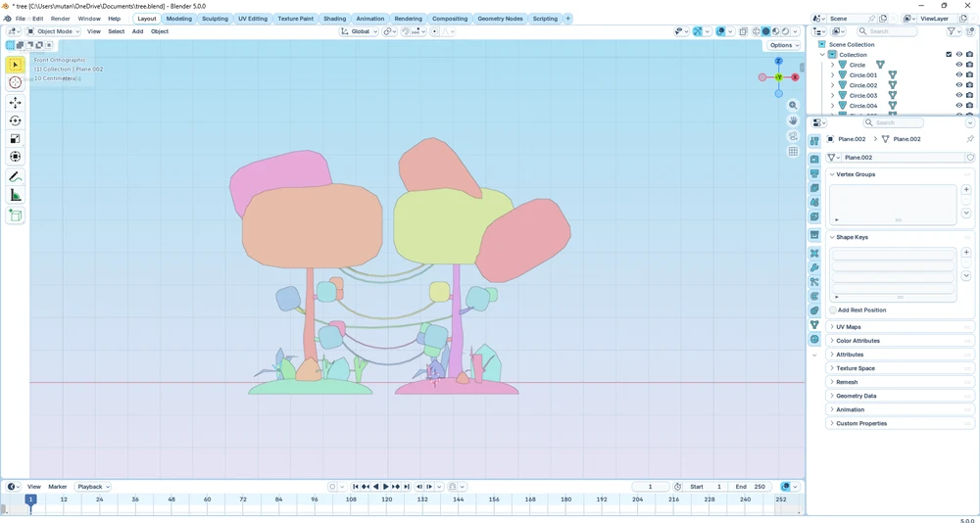Activate the 3D Cursor tool

click(15, 83)
